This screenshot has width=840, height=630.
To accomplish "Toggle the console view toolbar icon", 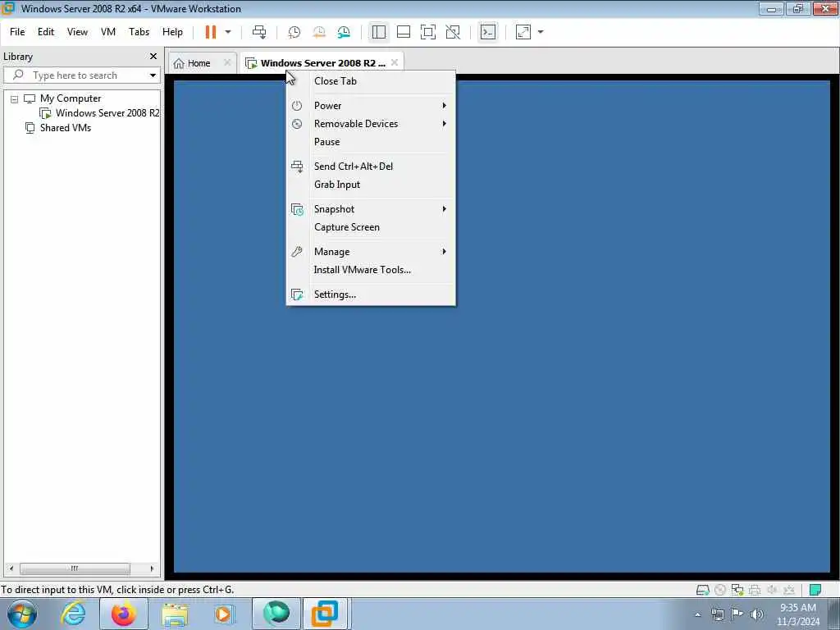I will pos(488,32).
